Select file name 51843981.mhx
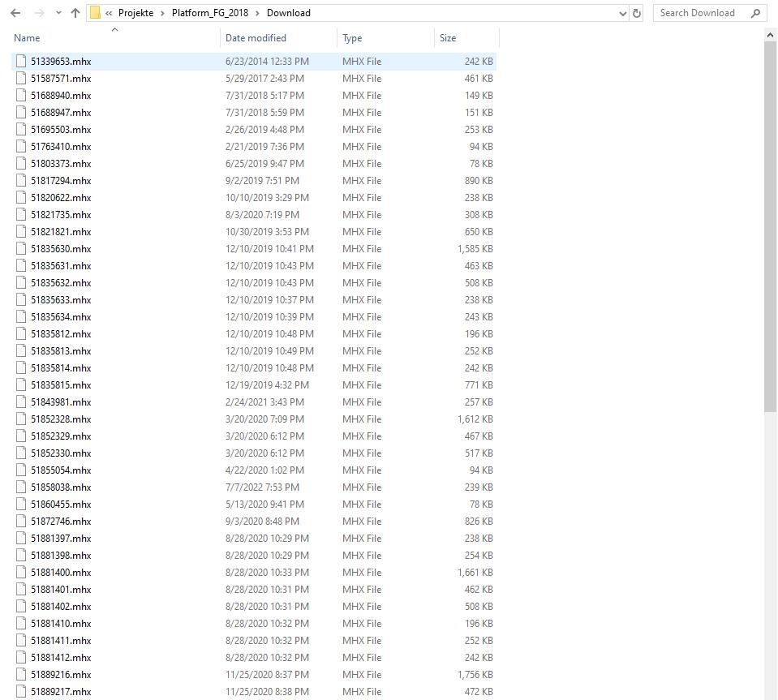The height and width of the screenshot is (700, 778). (x=61, y=402)
